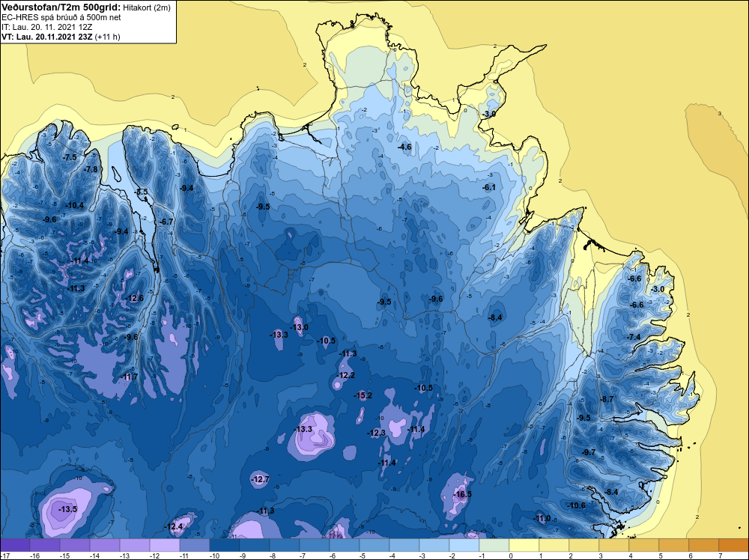Viewport: 749px width, 560px height.
Task: Click the -12.6 temperature value on map
Action: click(134, 299)
